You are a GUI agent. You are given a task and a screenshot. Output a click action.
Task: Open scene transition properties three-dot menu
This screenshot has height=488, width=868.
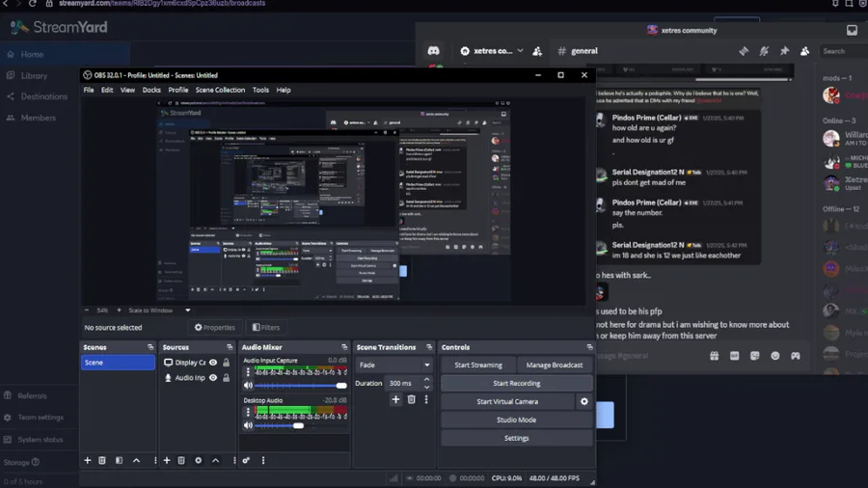tap(426, 399)
